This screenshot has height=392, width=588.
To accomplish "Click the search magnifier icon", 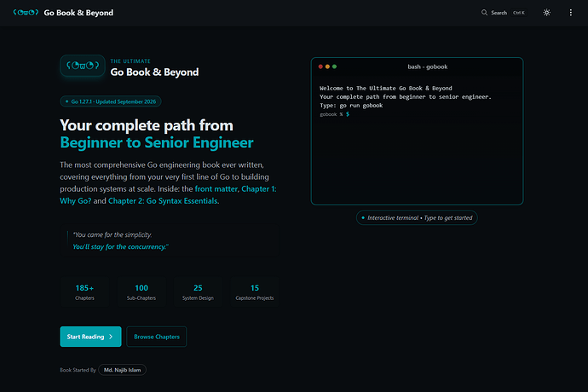I will [x=485, y=13].
